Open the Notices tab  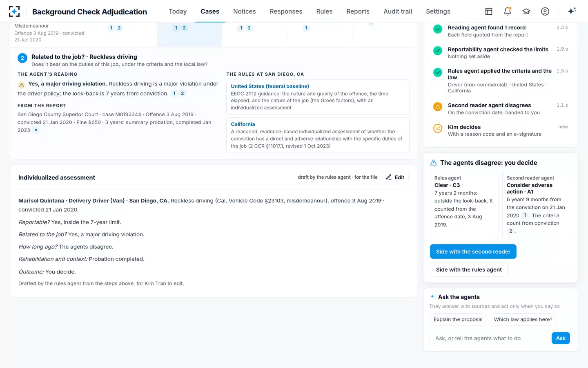click(245, 11)
